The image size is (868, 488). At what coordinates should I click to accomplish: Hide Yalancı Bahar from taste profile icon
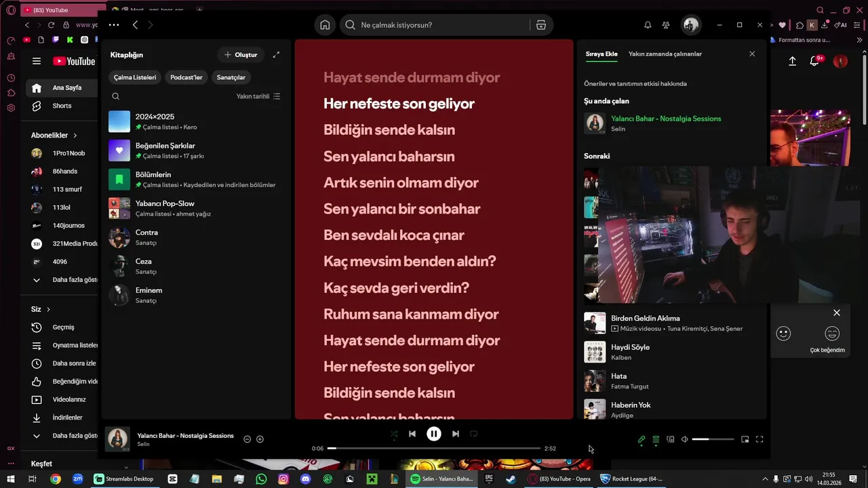[x=247, y=439]
